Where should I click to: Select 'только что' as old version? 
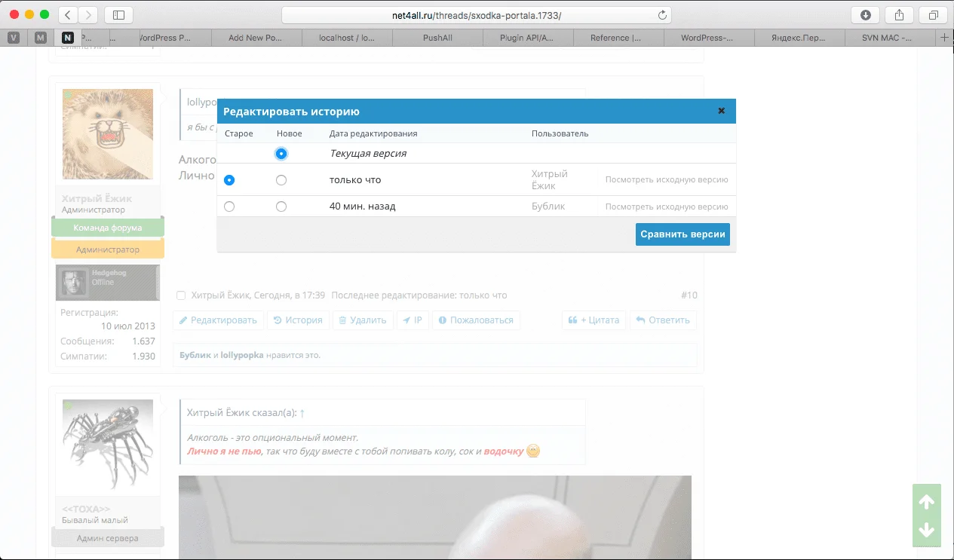point(229,180)
